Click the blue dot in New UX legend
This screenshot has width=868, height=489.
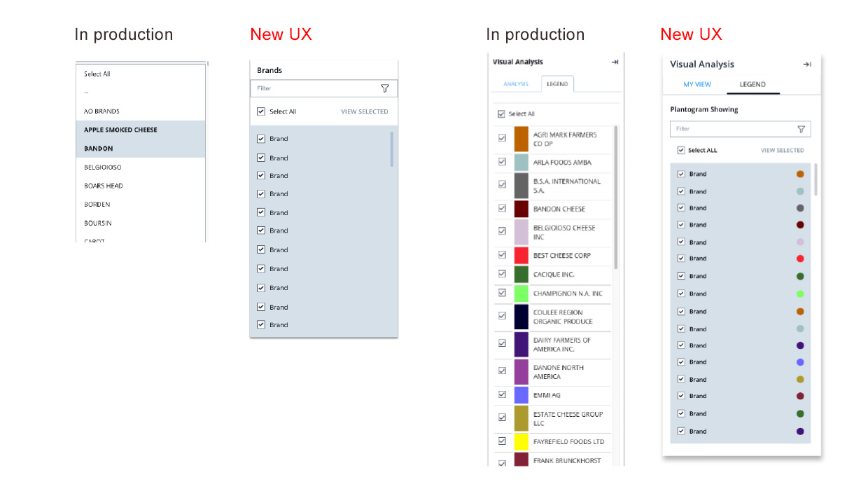(x=800, y=362)
